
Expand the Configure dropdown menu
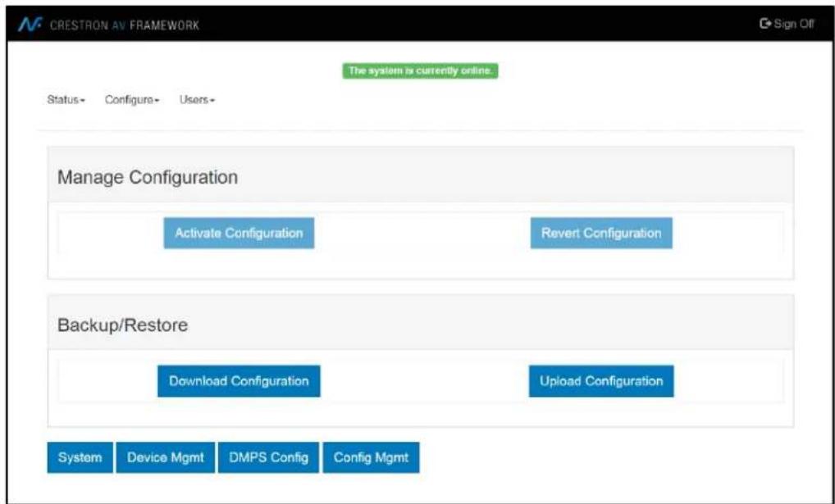[x=132, y=99]
